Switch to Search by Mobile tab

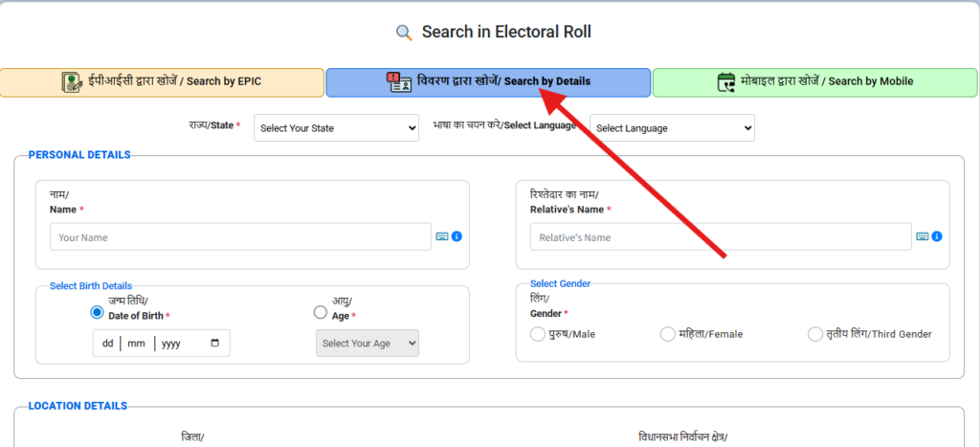814,82
